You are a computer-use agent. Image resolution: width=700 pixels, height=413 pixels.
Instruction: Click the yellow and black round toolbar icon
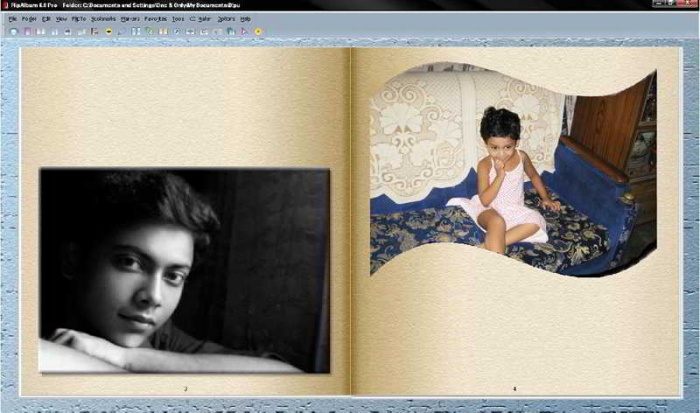(108, 32)
